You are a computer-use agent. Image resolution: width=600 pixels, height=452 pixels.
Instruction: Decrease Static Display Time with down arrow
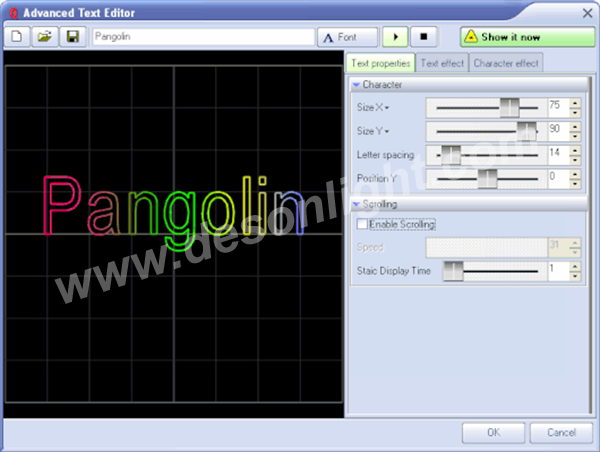pyautogui.click(x=575, y=276)
